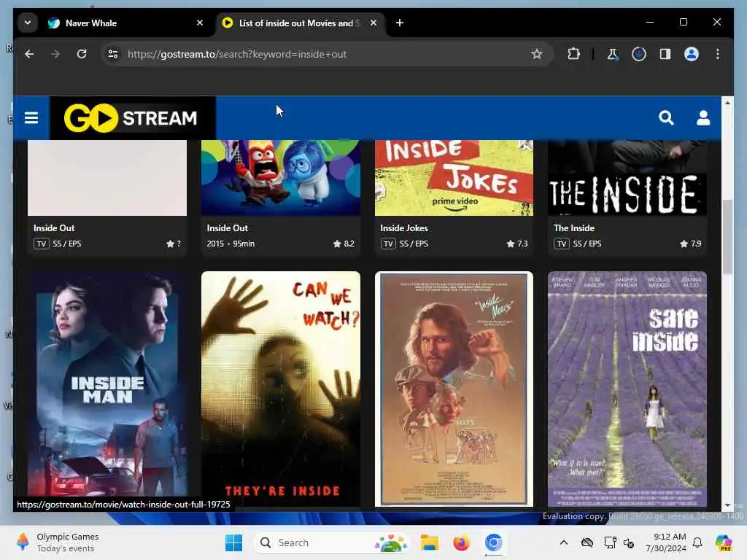Go back with the browser back arrow
Image resolution: width=747 pixels, height=560 pixels.
29,54
